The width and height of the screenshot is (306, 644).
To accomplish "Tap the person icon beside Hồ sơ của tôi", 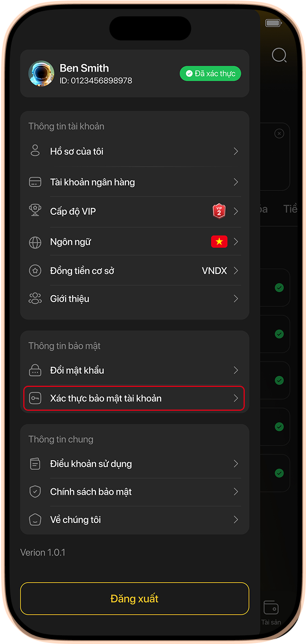I will (35, 150).
